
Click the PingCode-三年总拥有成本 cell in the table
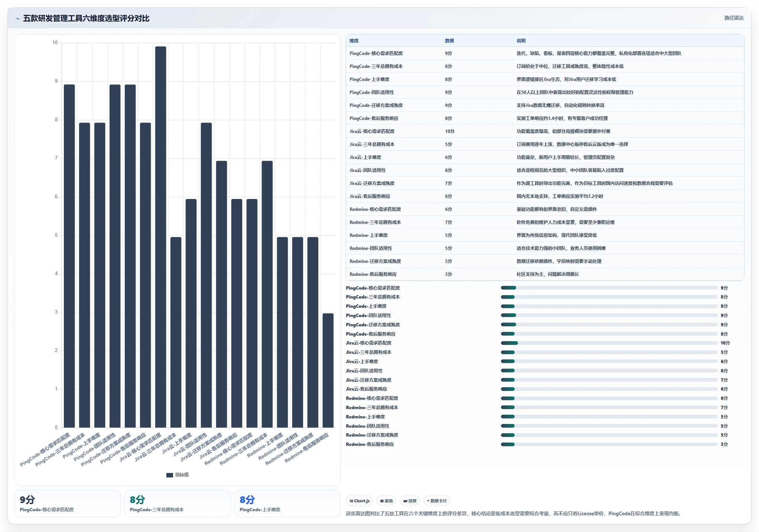coord(376,66)
